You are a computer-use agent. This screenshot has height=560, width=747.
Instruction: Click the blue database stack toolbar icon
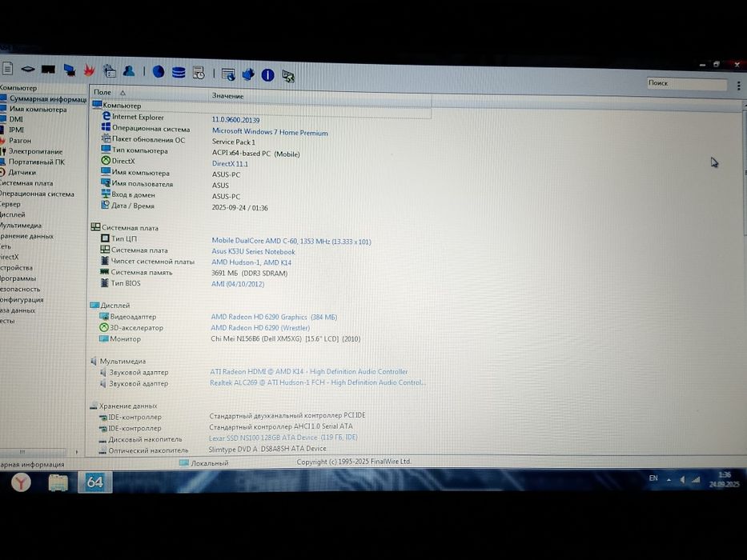coord(179,73)
